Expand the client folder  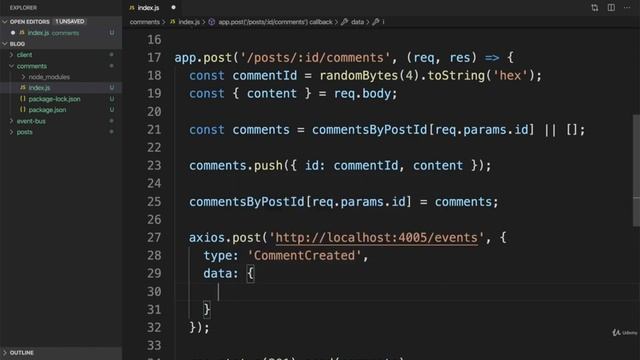click(x=11, y=54)
